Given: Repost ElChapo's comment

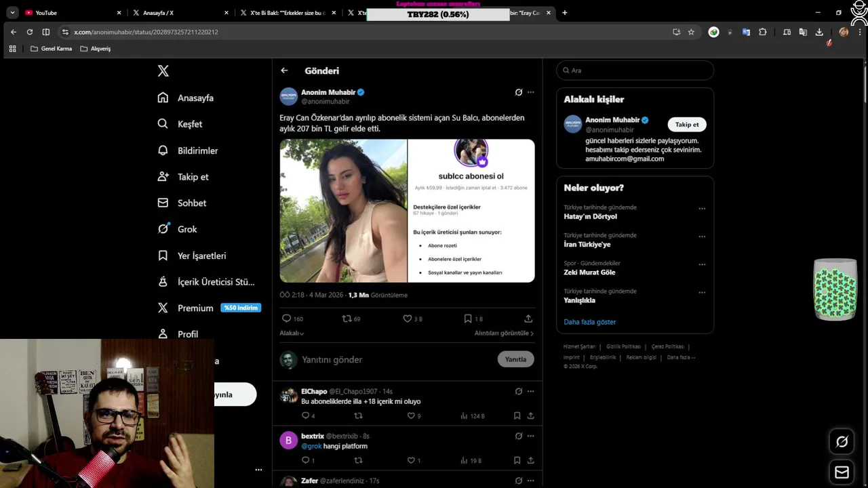Looking at the screenshot, I should [x=359, y=415].
